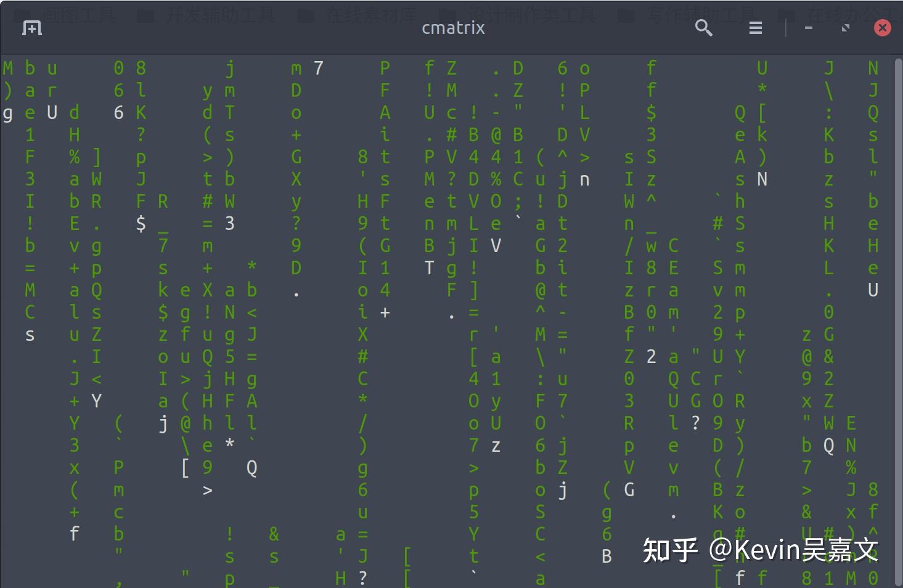Open the terminal hamburger menu
Viewport: 903px width, 588px height.
(x=755, y=28)
